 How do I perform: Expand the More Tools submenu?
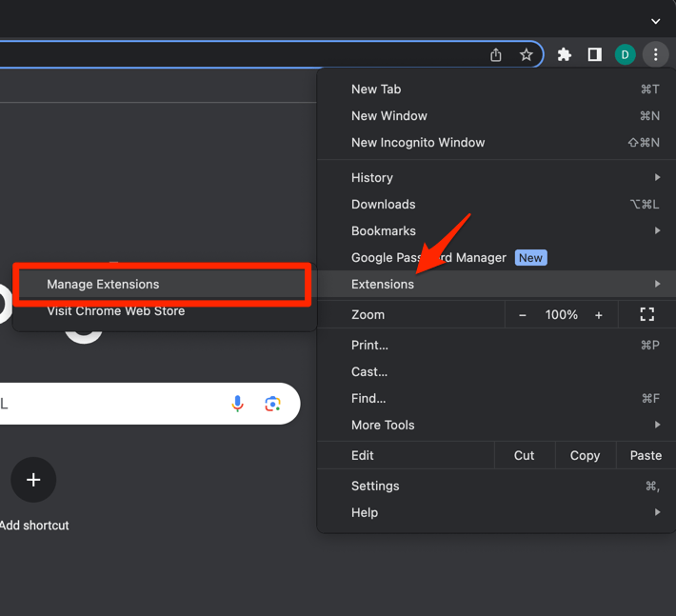[x=496, y=426]
